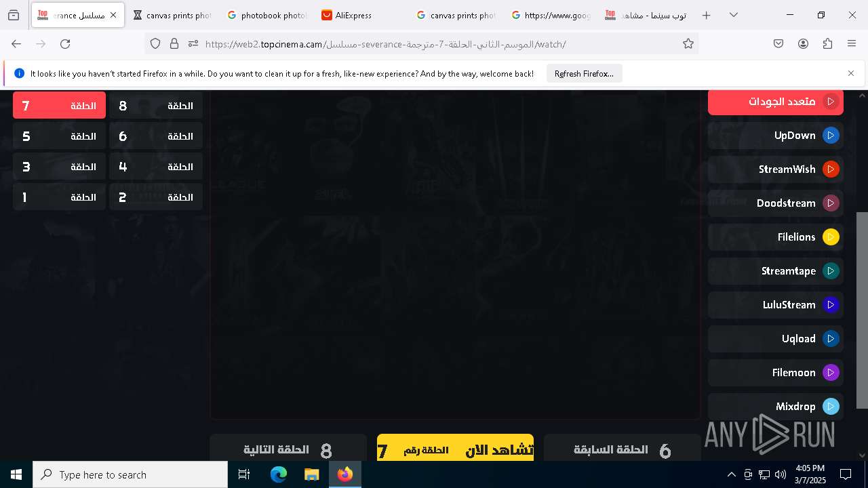Dismiss the Firefox refresh notification bar

(851, 73)
